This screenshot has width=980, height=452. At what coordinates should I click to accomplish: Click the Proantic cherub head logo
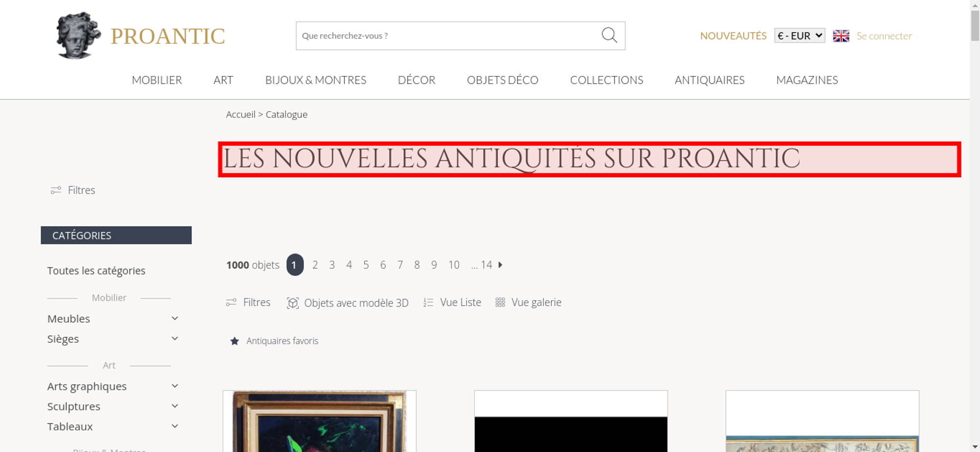(78, 35)
